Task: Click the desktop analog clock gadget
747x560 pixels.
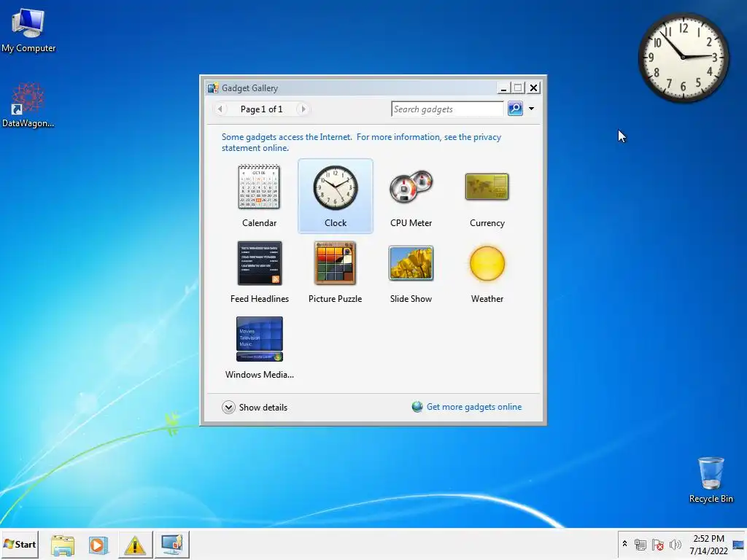Action: coord(683,57)
